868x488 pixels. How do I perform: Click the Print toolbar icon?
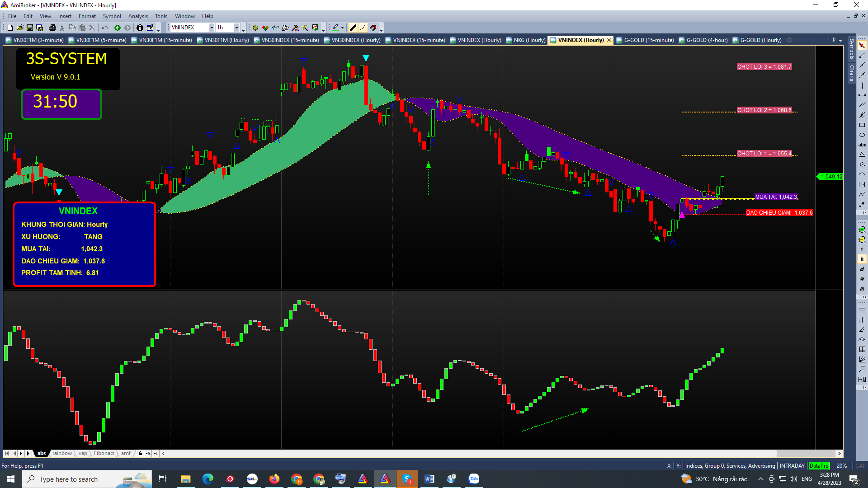[x=52, y=28]
